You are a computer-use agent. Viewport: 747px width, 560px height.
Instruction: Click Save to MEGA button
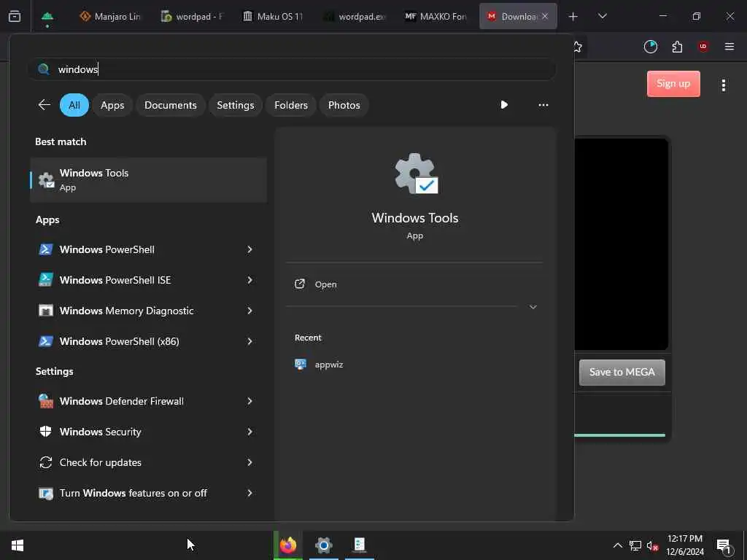(622, 373)
